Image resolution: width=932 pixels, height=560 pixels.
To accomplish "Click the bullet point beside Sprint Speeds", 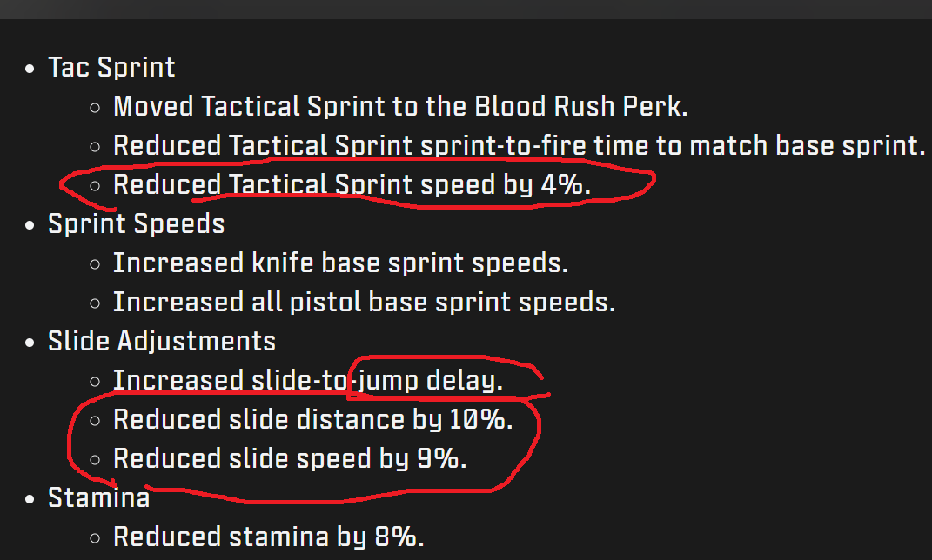I will point(30,226).
